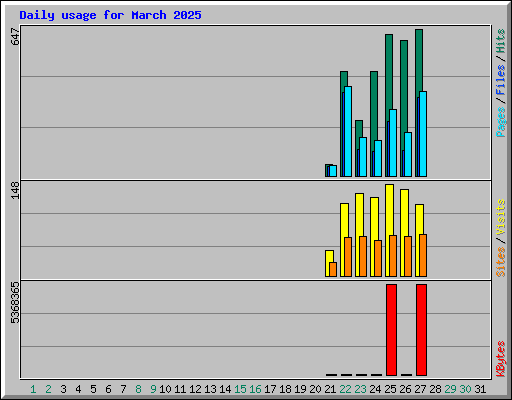Click the red KBytes bar for day 27

[421, 330]
